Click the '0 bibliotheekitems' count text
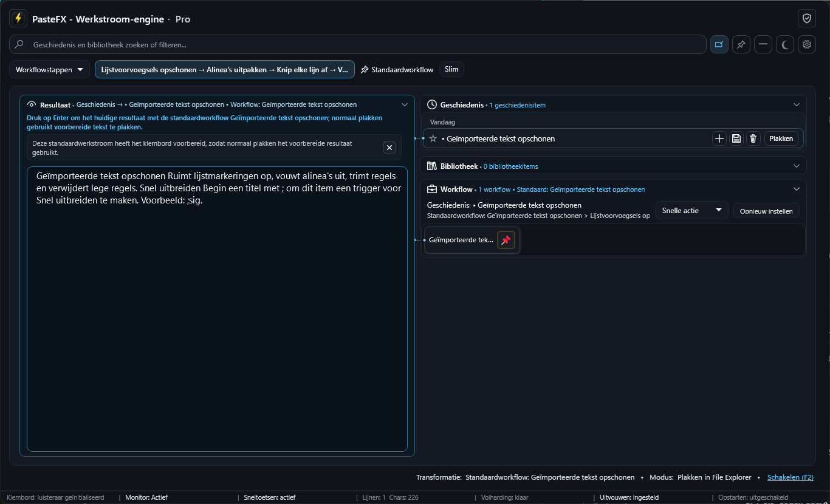The image size is (830, 504). coord(510,166)
